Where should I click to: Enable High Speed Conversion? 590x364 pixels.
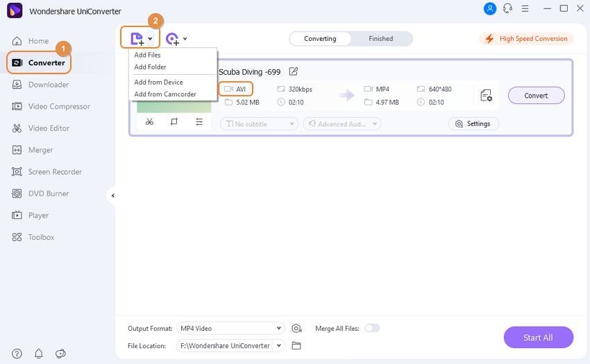coord(526,39)
